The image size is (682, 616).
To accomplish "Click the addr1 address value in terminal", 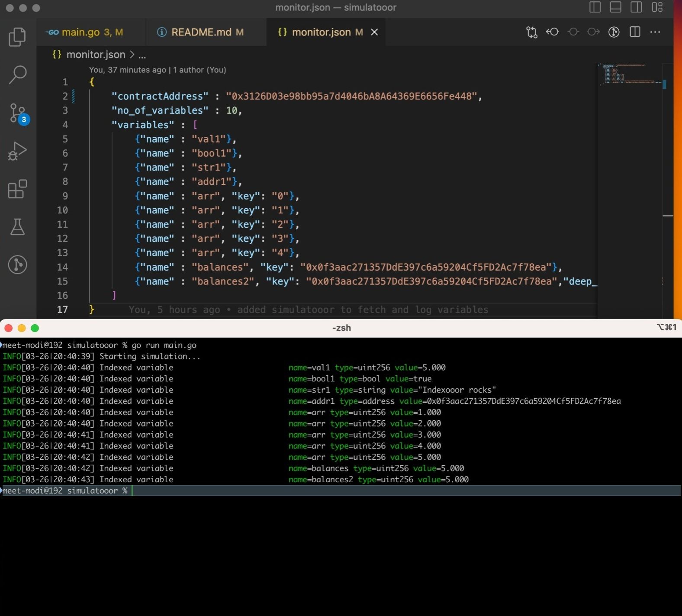I will point(524,401).
